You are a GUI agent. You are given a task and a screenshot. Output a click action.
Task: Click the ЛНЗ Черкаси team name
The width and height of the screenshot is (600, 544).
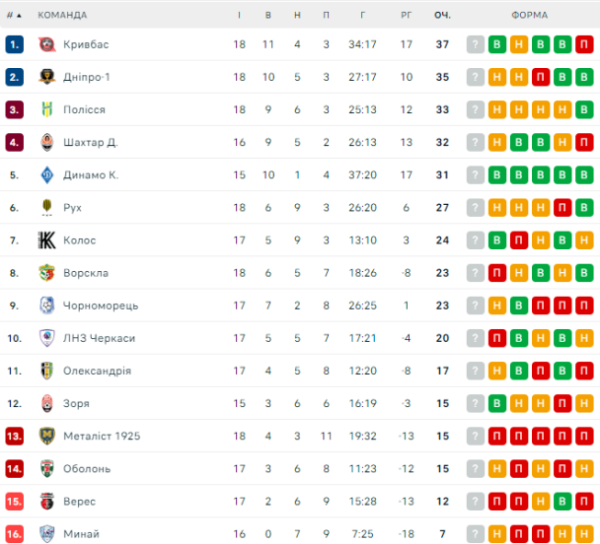coord(99,338)
